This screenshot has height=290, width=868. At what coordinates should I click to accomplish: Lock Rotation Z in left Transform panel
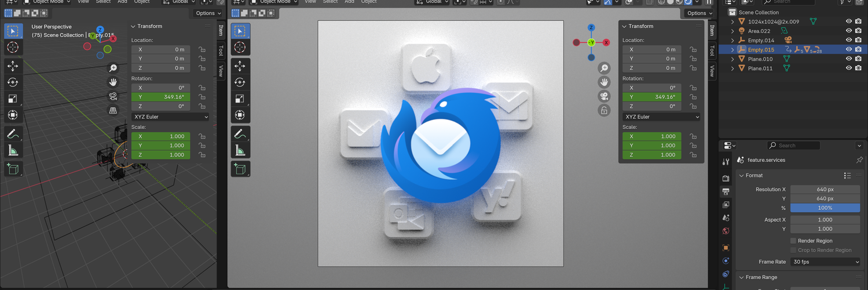(x=202, y=106)
